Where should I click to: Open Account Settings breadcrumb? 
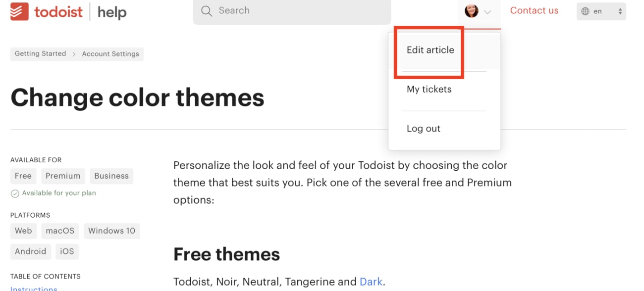click(x=110, y=54)
